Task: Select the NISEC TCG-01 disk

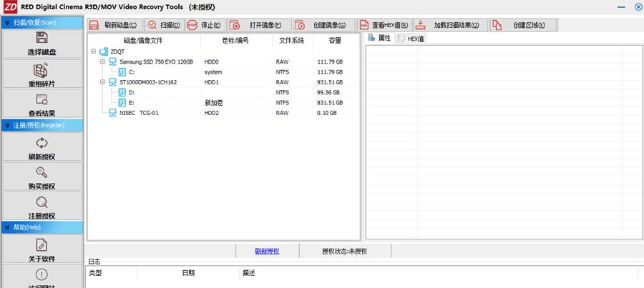Action: click(139, 113)
